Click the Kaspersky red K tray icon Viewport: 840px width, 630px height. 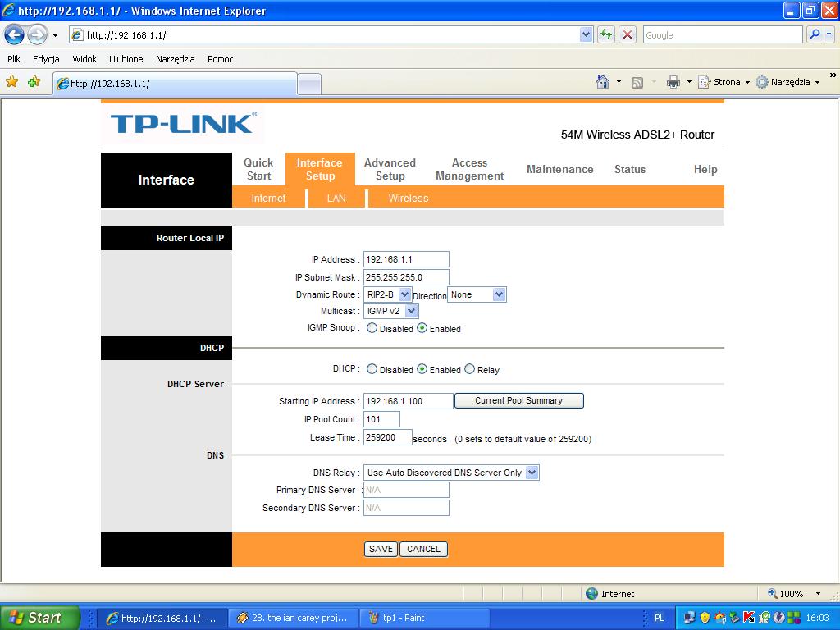748,618
